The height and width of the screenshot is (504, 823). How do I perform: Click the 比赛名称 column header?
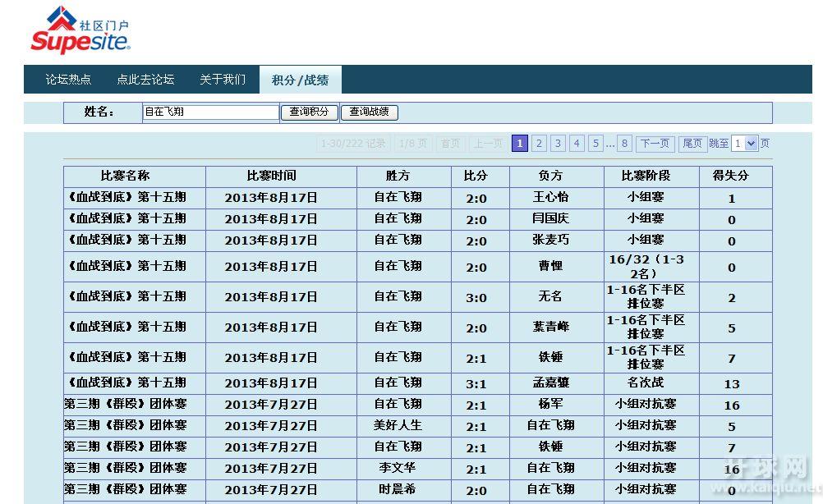click(x=135, y=176)
